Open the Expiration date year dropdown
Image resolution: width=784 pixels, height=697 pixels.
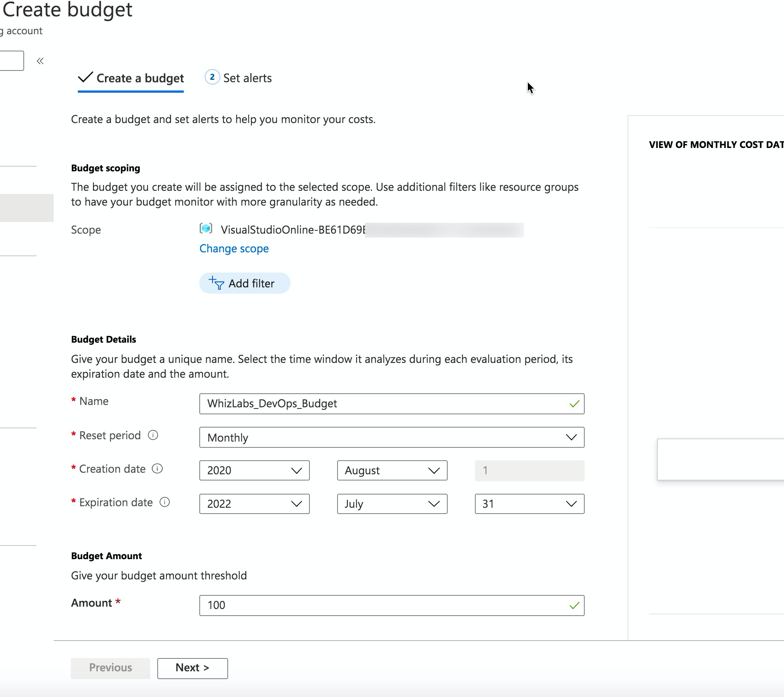click(255, 504)
